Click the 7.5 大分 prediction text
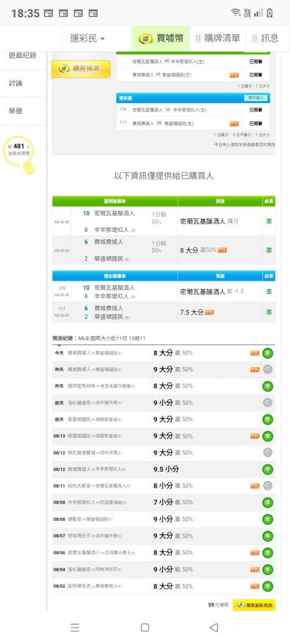290x644 pixels. (x=191, y=312)
